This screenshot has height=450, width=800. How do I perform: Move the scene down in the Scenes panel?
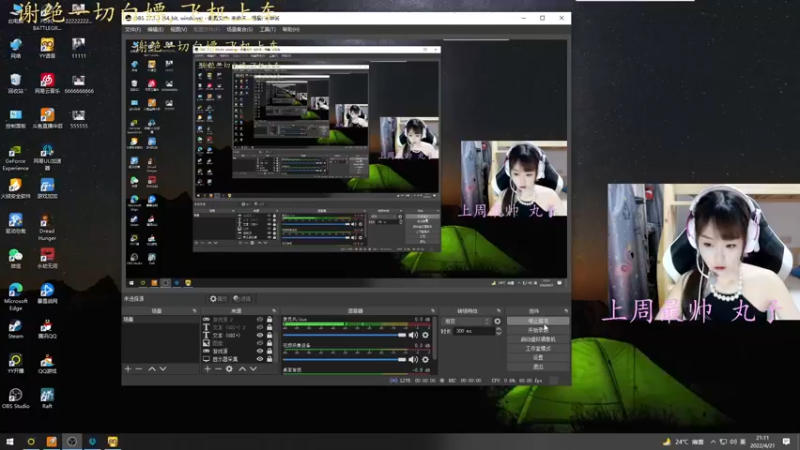tap(163, 368)
